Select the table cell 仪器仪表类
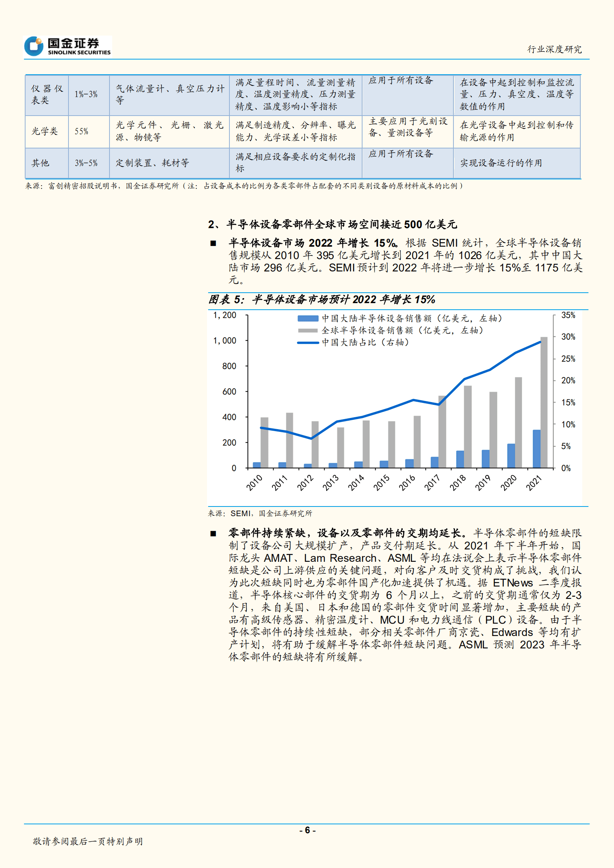 coord(47,95)
